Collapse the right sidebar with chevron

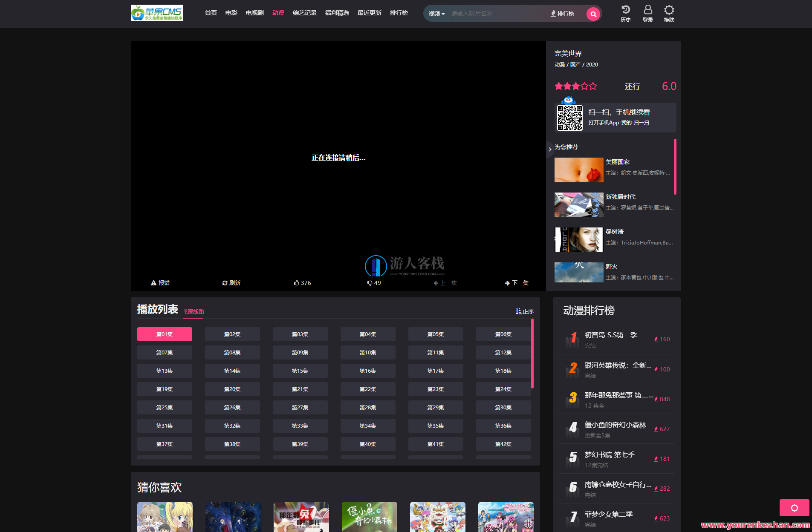[x=550, y=149]
